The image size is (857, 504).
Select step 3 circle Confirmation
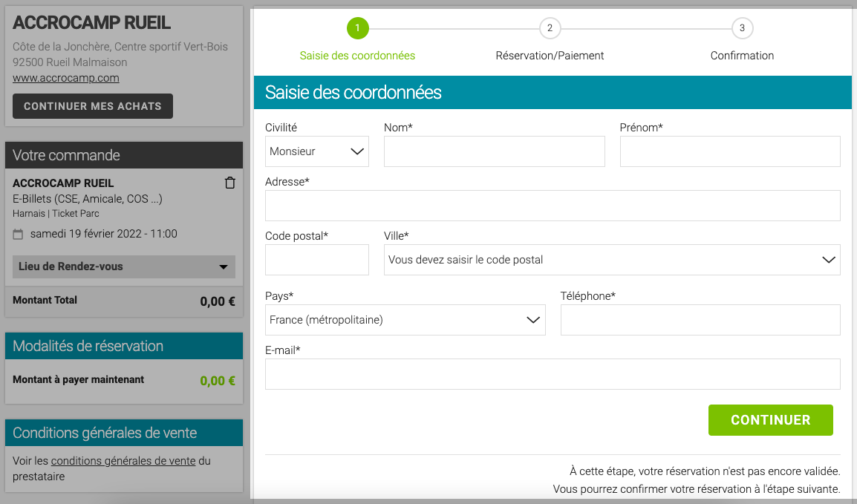point(742,28)
